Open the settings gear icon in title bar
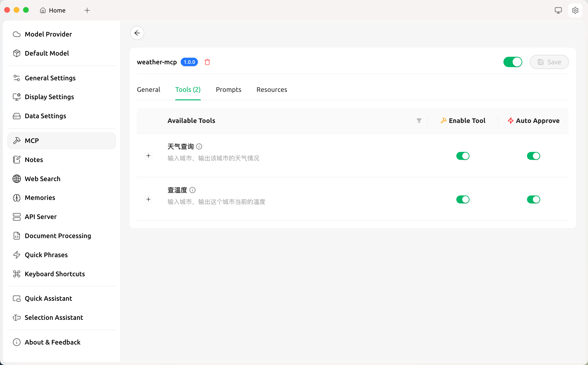Screen dimensions: 588x365 (575, 10)
